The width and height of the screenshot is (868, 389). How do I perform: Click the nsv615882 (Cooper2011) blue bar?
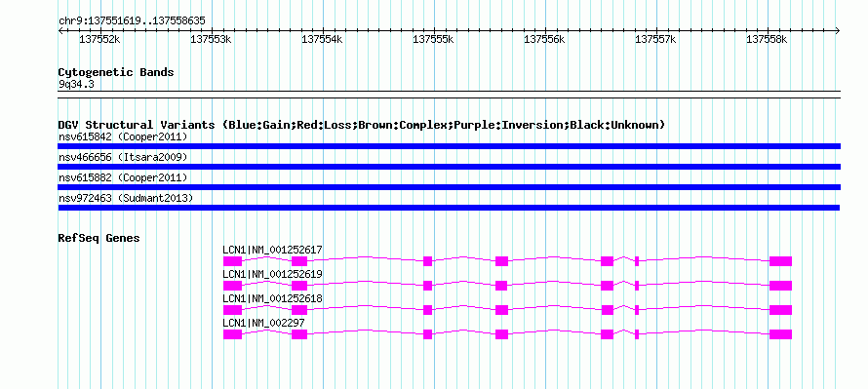click(x=449, y=187)
